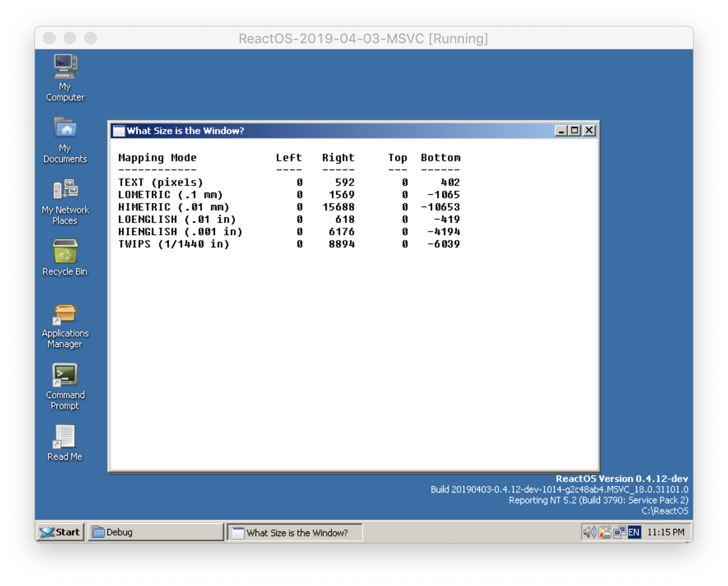Image resolution: width=728 pixels, height=586 pixels.
Task: Click the 'LOMETRIC (.1 mm)' row label
Action: tap(170, 195)
